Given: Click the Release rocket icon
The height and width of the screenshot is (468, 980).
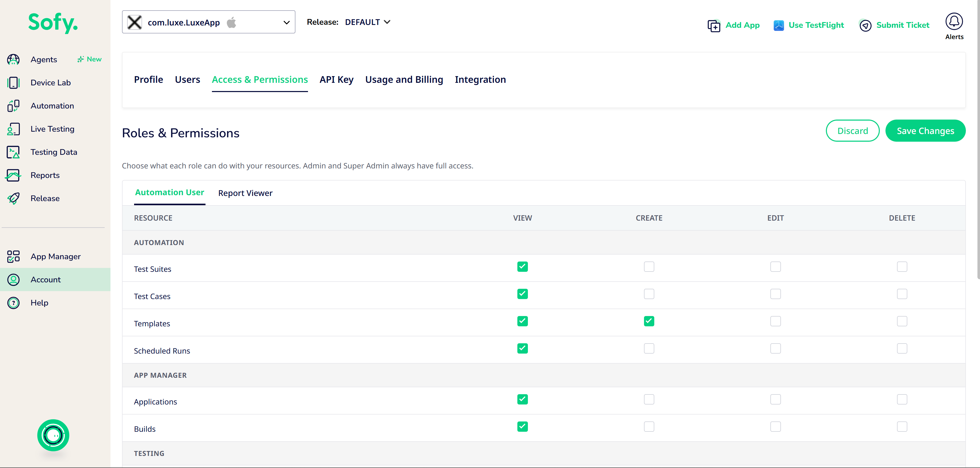Looking at the screenshot, I should point(13,199).
